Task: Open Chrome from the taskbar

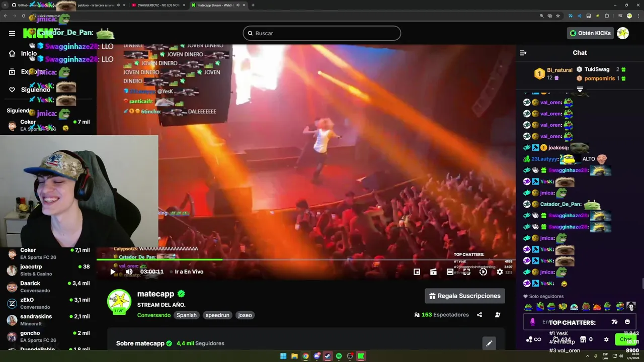Action: pos(305,356)
